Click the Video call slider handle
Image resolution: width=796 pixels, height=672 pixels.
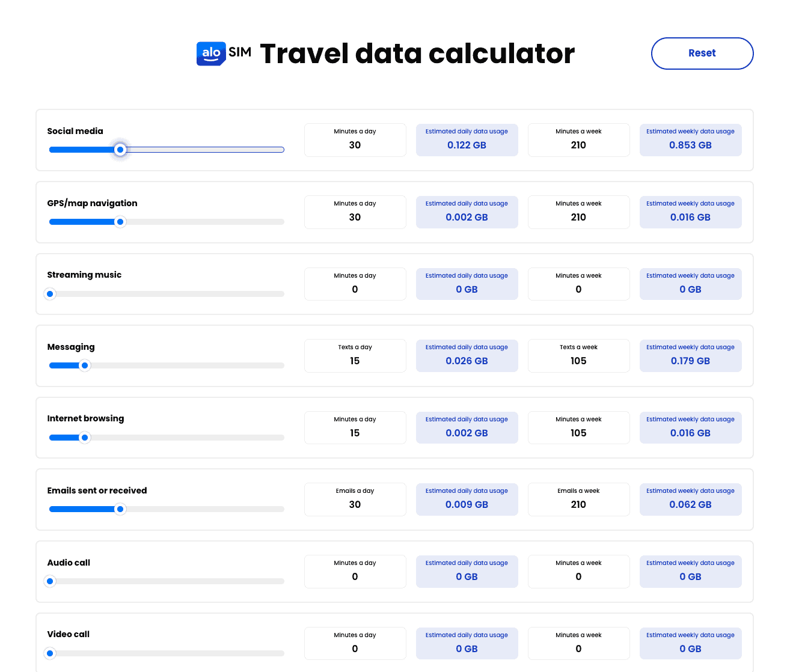[51, 653]
